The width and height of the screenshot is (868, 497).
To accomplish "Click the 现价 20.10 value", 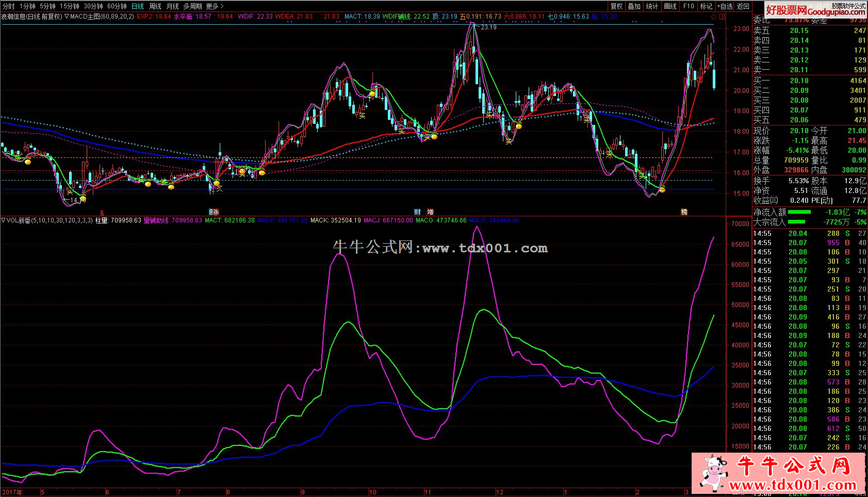I will tap(799, 131).
